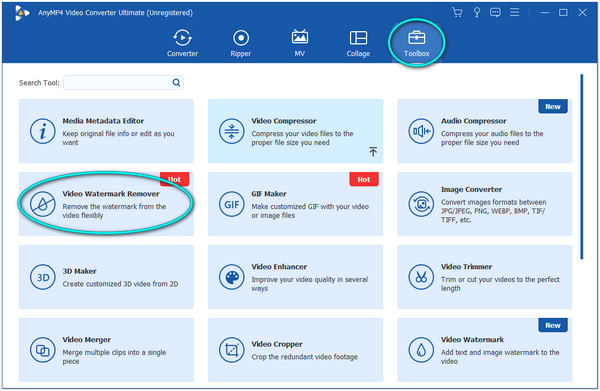Select the Video Trimmer scissors icon
Screen dimensions: 600x391
click(421, 277)
